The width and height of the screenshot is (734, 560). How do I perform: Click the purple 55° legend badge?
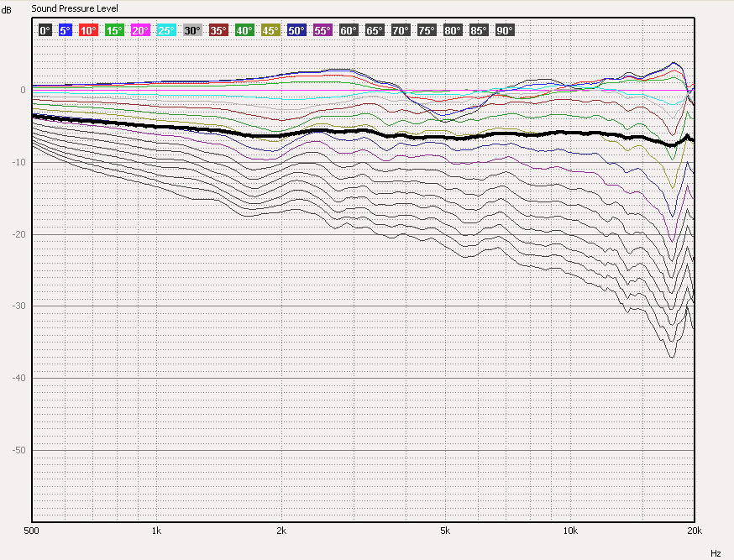pyautogui.click(x=322, y=31)
